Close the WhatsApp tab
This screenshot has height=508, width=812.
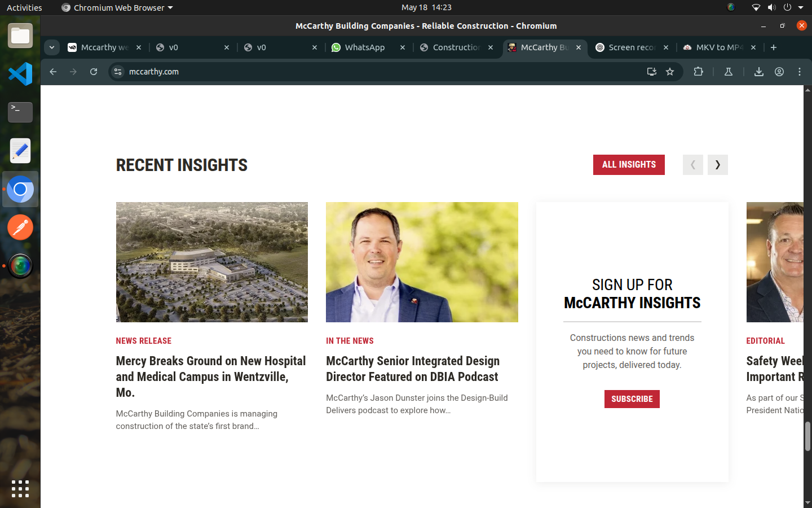click(403, 47)
